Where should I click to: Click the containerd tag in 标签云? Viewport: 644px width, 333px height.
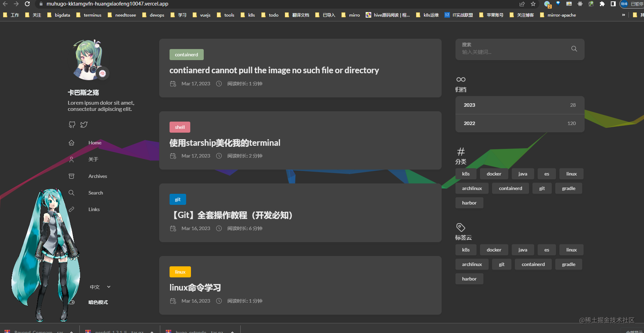pos(533,264)
